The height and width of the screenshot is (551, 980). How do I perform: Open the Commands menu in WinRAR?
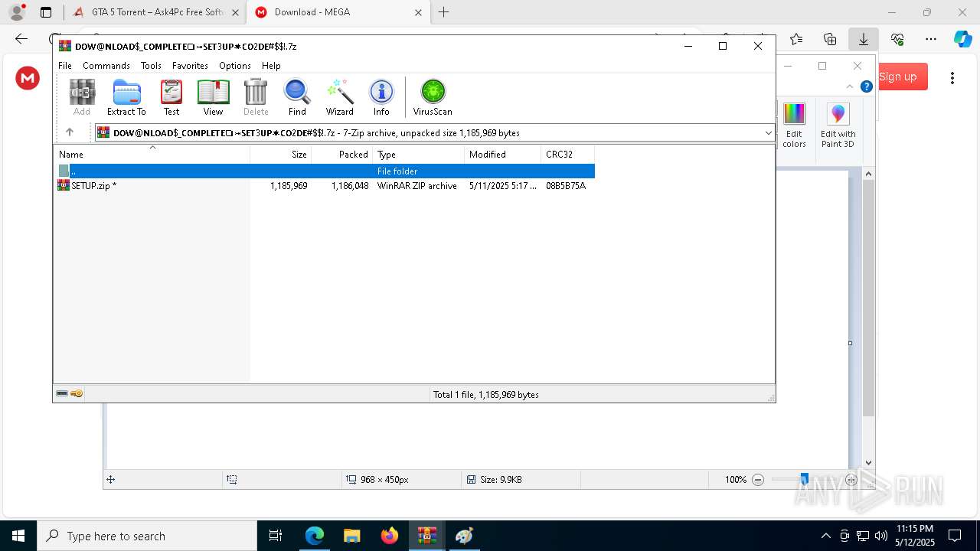106,66
